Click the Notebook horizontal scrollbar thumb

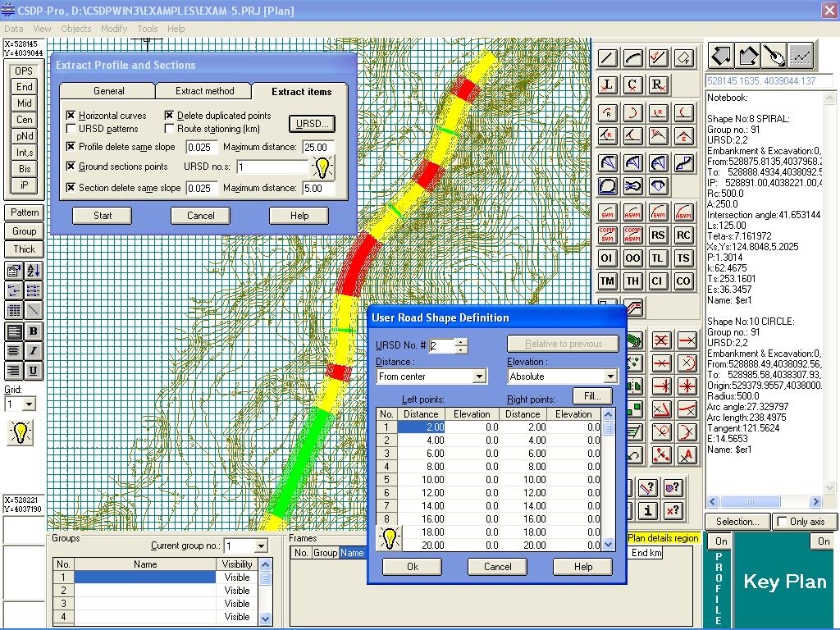tap(750, 502)
